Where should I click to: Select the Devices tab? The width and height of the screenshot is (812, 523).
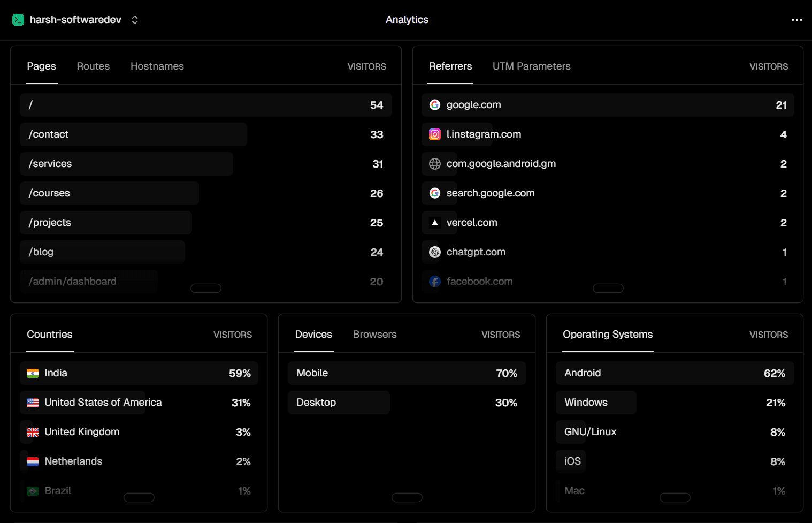click(x=313, y=335)
